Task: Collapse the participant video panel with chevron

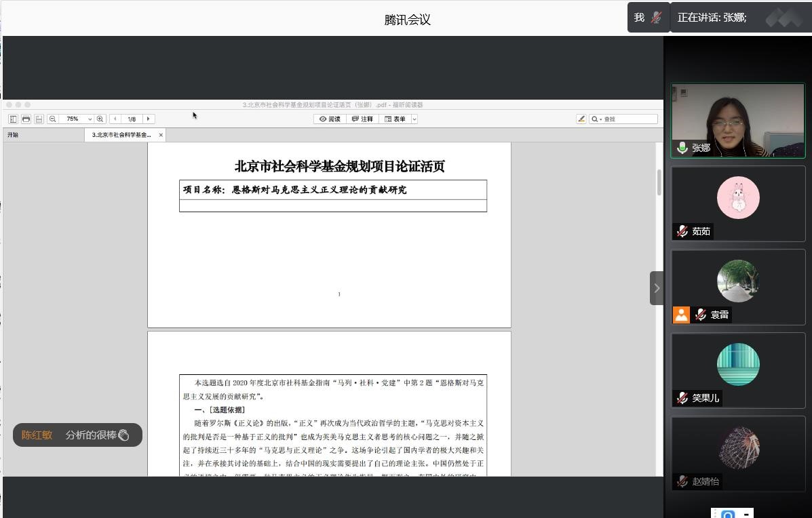Action: tap(656, 288)
